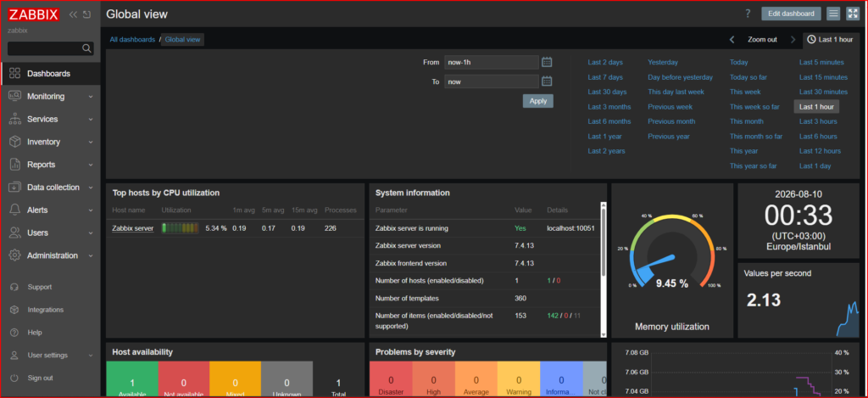Open the Dashboards section icon
Viewport: 868px width, 398px height.
click(15, 73)
